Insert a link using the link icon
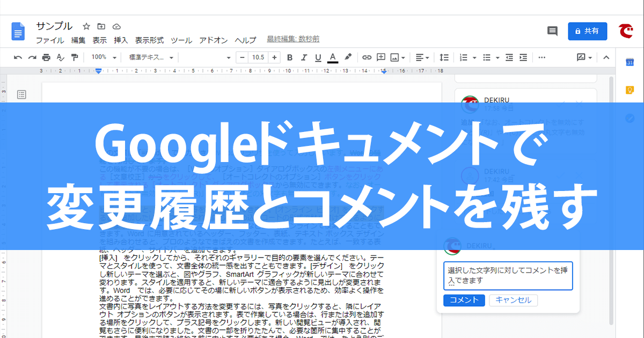 coord(367,57)
